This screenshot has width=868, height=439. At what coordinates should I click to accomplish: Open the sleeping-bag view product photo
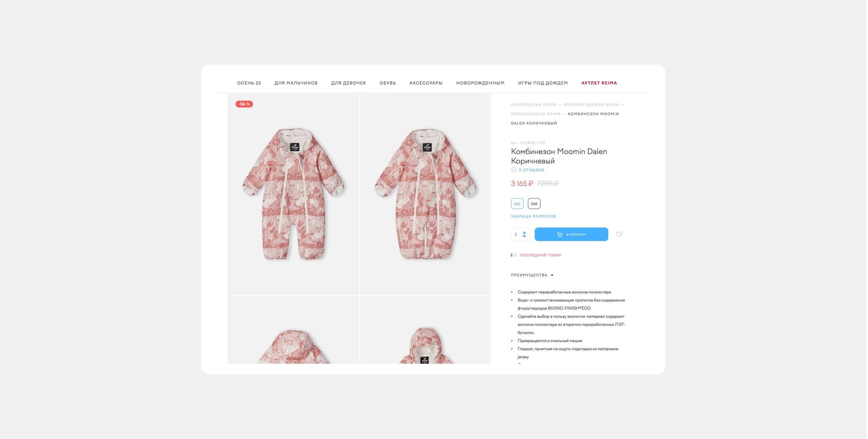(x=426, y=194)
